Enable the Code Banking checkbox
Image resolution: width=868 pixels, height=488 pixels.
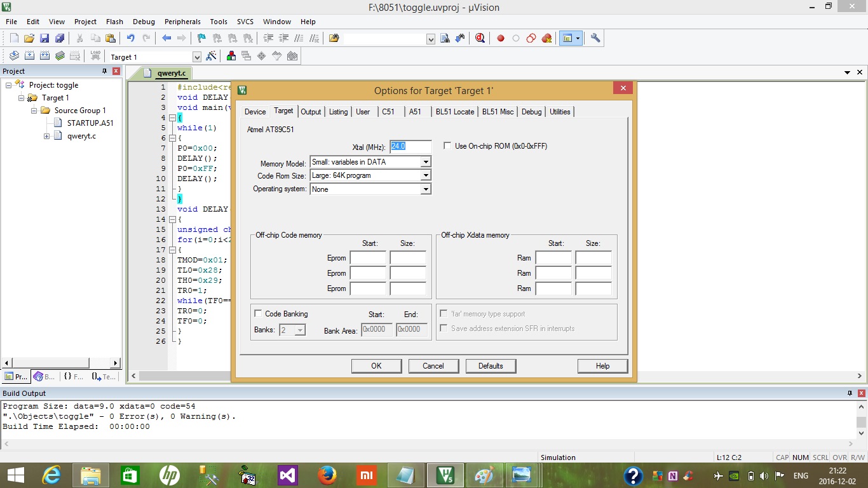[258, 313]
